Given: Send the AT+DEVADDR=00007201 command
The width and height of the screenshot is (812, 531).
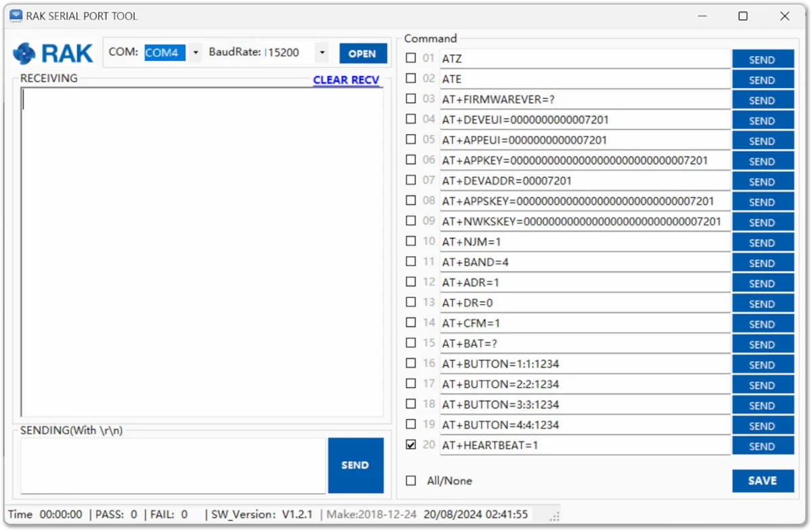Looking at the screenshot, I should click(763, 182).
